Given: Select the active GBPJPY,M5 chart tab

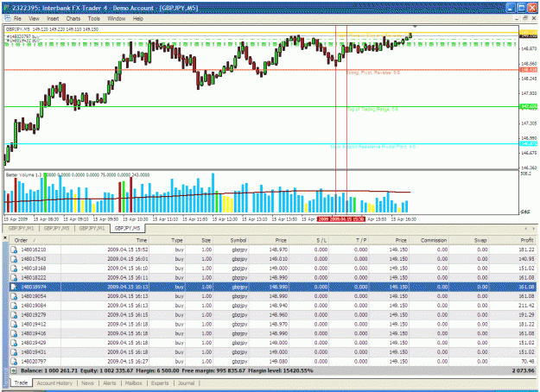Looking at the screenshot, I should tap(127, 228).
